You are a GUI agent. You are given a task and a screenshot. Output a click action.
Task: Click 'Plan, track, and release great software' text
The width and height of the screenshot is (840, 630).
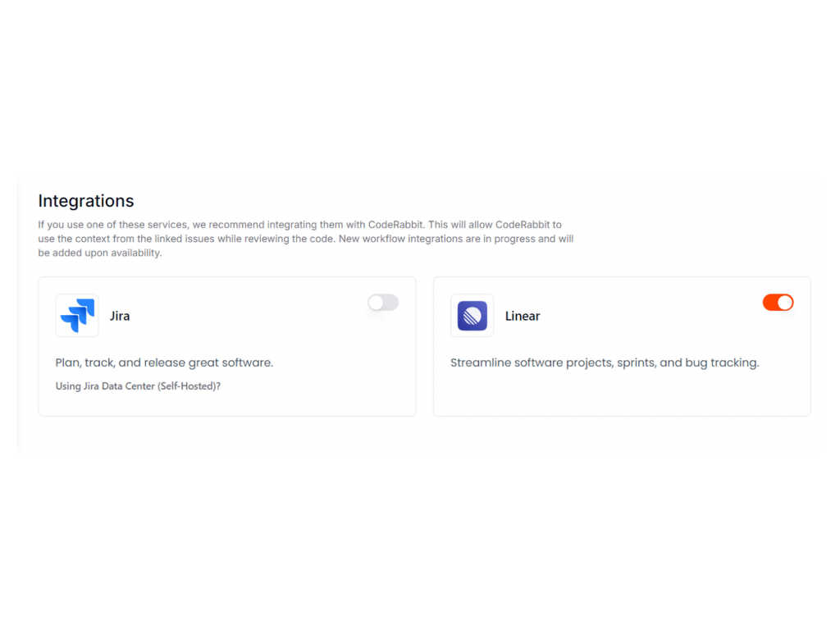pyautogui.click(x=164, y=363)
